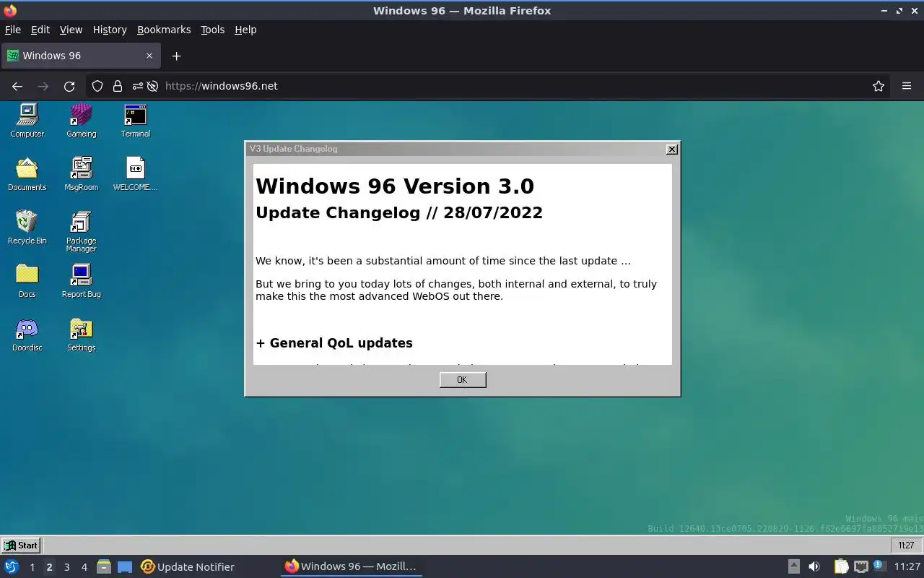Open the system application launcher icon
The image size is (924, 578).
click(12, 566)
